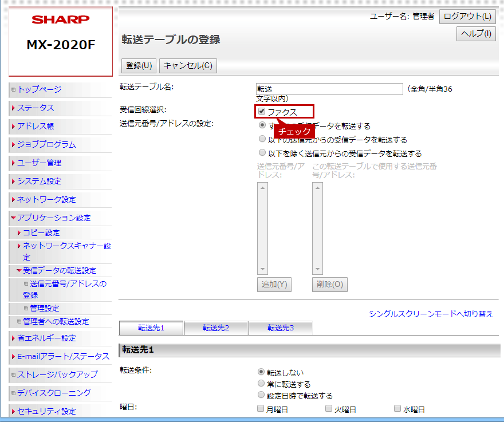The width and height of the screenshot is (504, 422).
Task: Click the 追加(Y) add button
Action: click(274, 285)
